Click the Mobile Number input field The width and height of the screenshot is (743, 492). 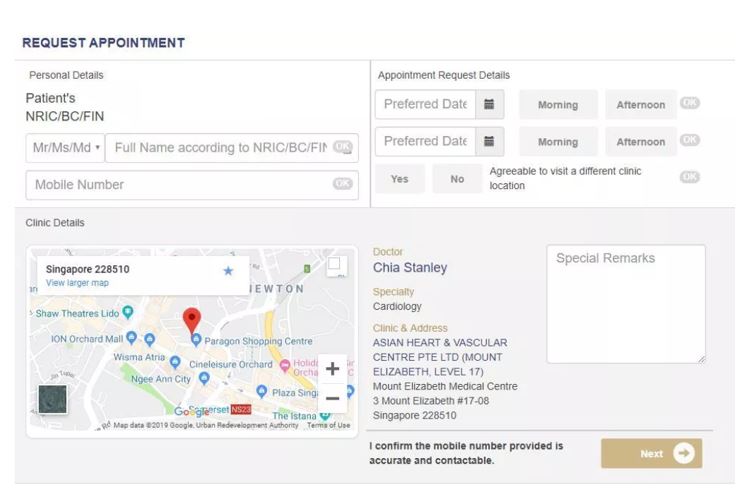[180, 185]
